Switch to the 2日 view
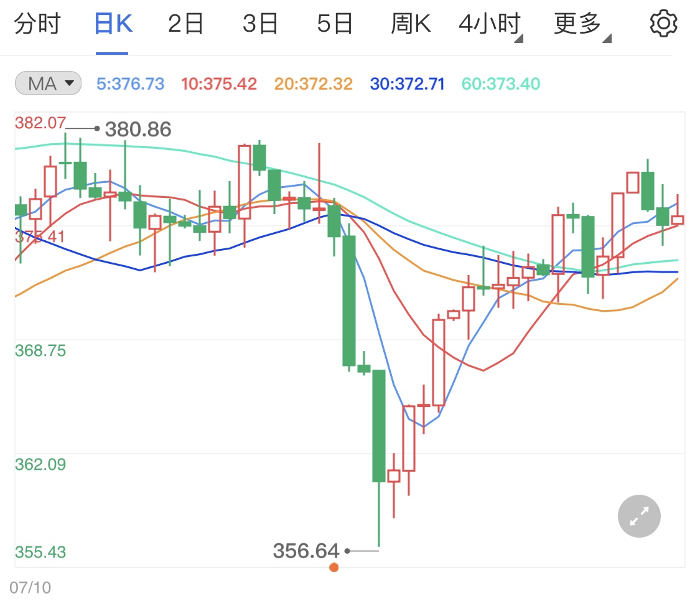Viewport: 700px width, 603px height. (185, 24)
